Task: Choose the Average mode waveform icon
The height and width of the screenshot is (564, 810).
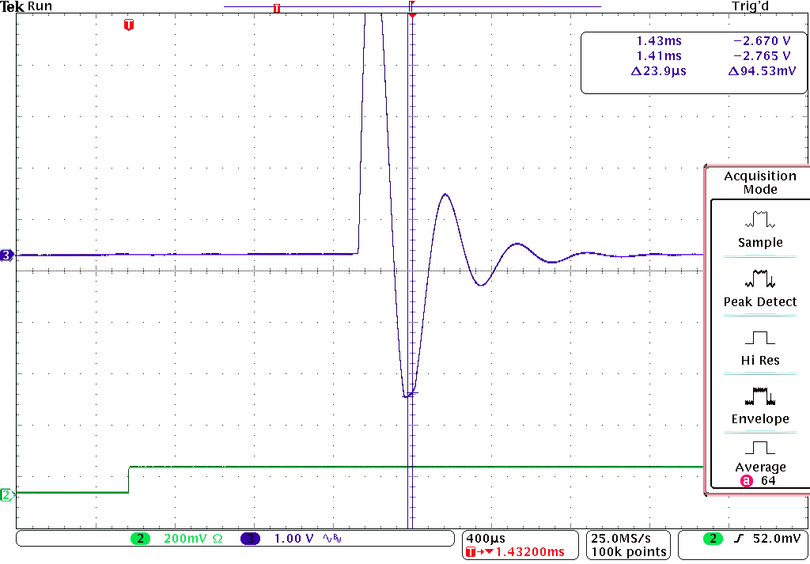Action: [760, 447]
